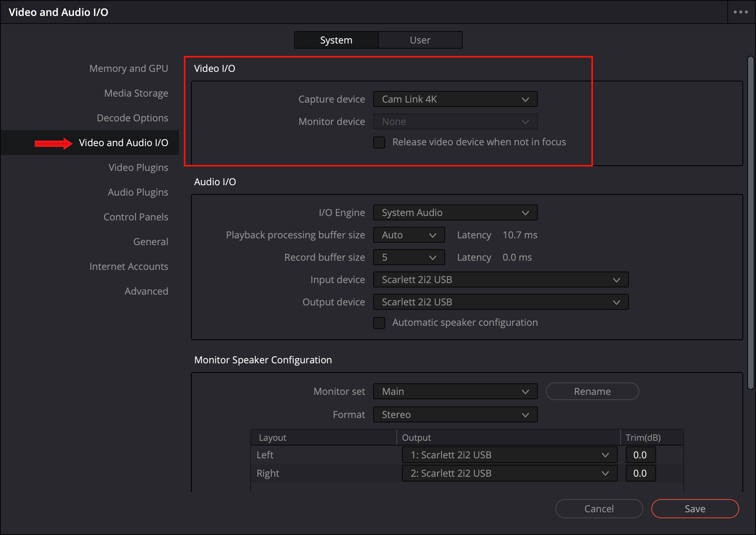
Task: Select the System tab
Action: (x=336, y=40)
